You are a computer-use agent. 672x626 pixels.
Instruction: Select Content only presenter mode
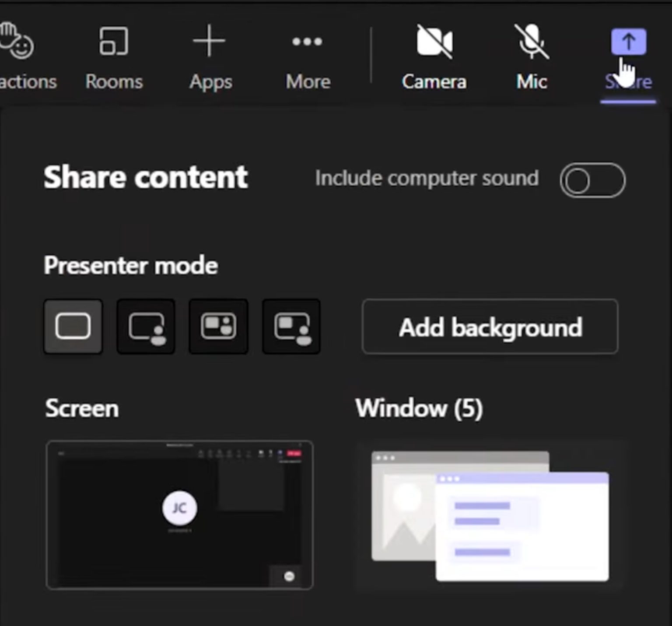click(73, 326)
